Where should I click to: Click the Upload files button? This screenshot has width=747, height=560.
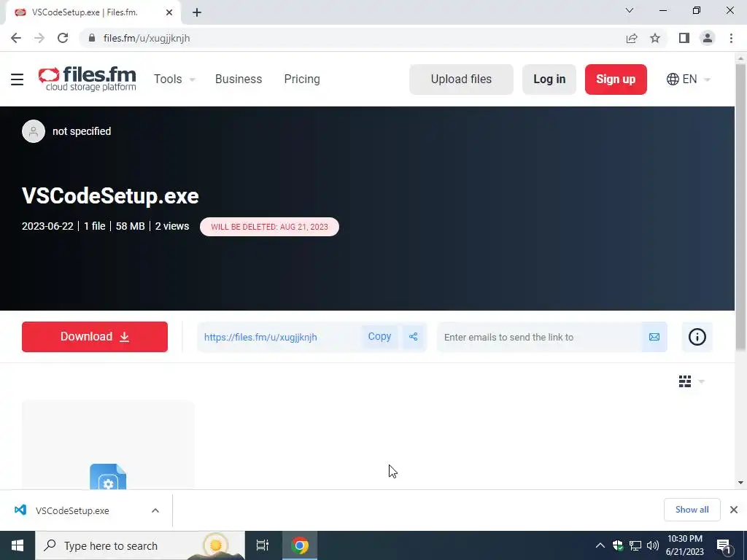461,79
